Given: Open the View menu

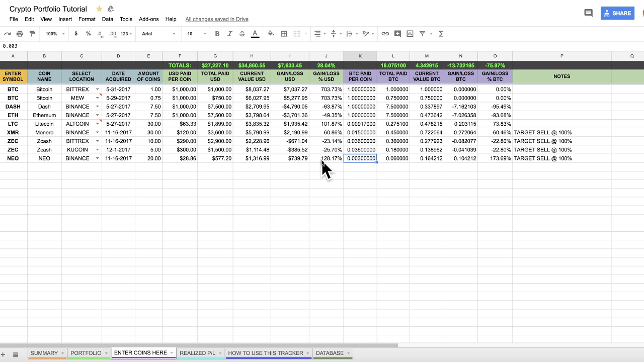Looking at the screenshot, I should point(46,19).
